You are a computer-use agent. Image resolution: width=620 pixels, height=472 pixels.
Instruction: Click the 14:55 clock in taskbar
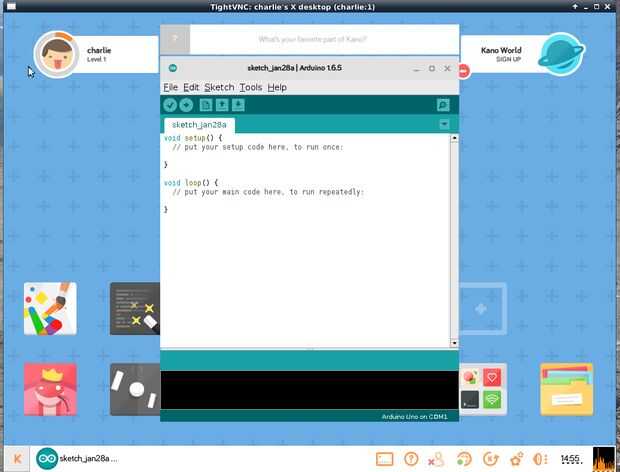[572, 459]
